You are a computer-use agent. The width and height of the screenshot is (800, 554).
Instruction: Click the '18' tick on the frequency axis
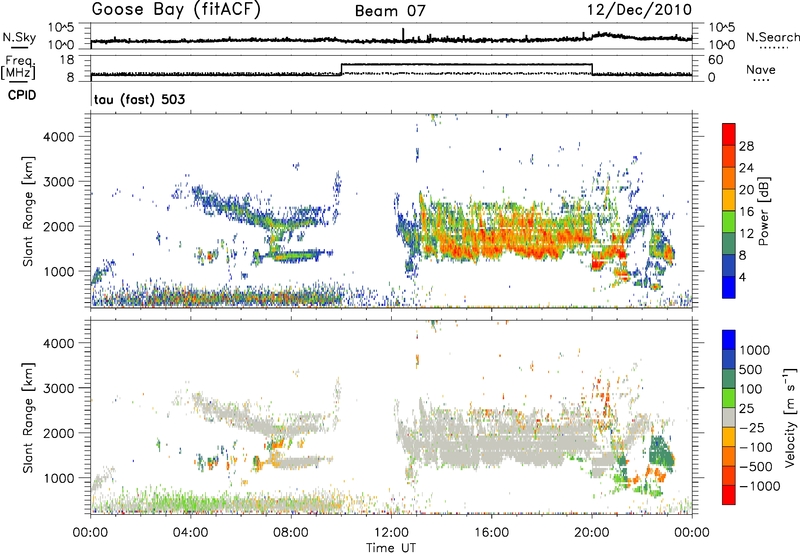point(67,60)
